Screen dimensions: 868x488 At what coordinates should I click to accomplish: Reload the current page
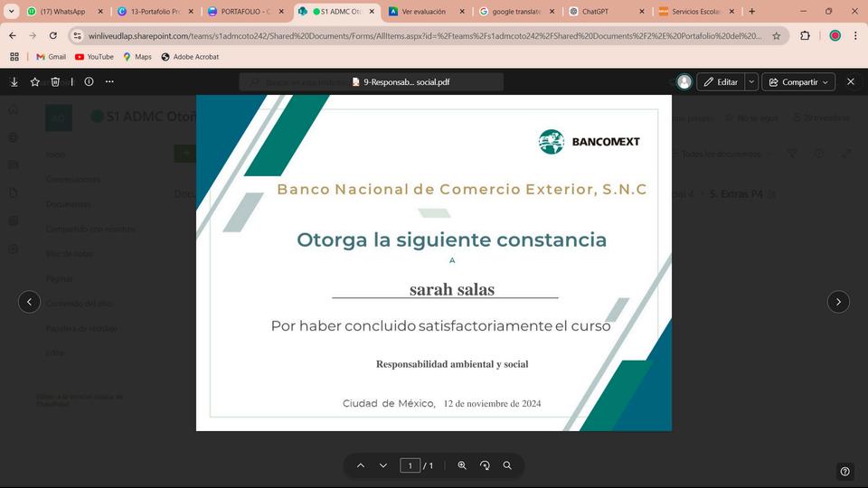coord(53,35)
